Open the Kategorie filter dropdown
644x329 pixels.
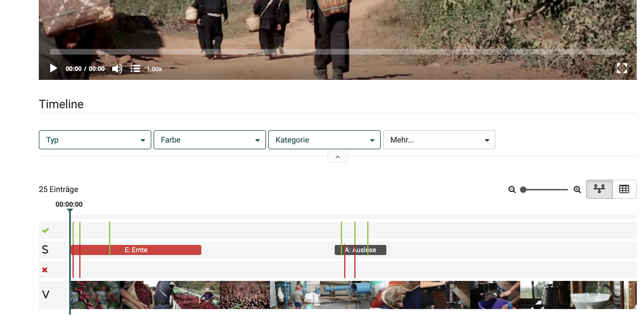[x=324, y=140]
